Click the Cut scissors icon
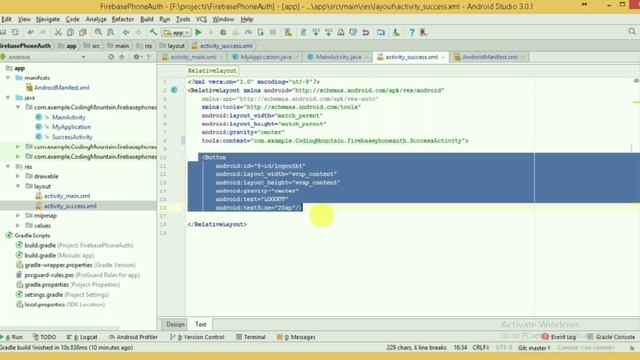This screenshot has height=360, width=640. coord(58,32)
